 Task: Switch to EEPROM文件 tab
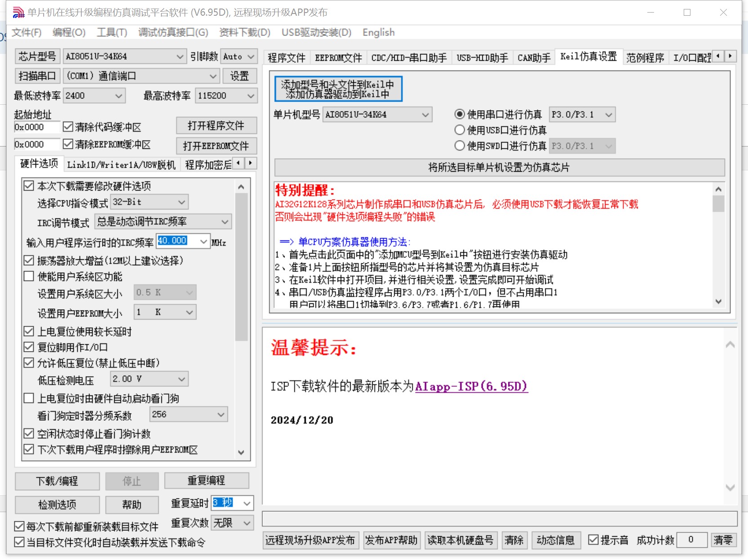click(x=338, y=58)
